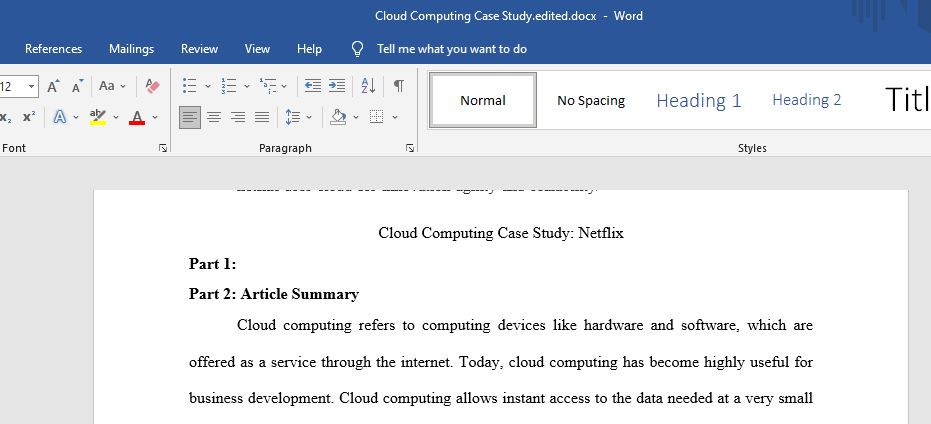
Task: Apply Text Effects glowing A icon
Action: [59, 117]
